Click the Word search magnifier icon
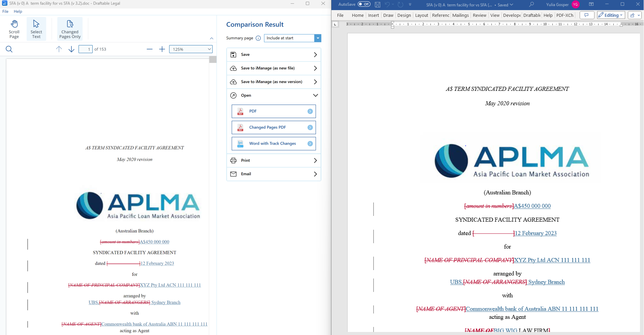This screenshot has width=644, height=335. (532, 4)
